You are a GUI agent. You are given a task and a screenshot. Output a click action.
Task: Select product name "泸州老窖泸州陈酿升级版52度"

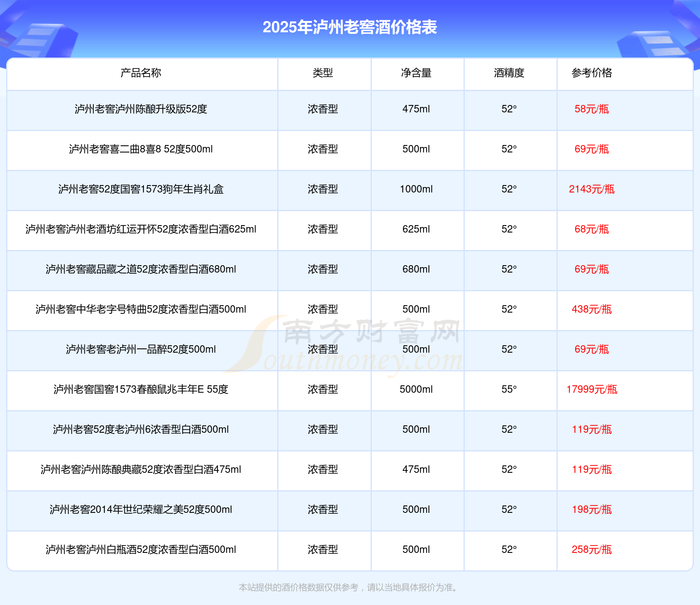(141, 109)
